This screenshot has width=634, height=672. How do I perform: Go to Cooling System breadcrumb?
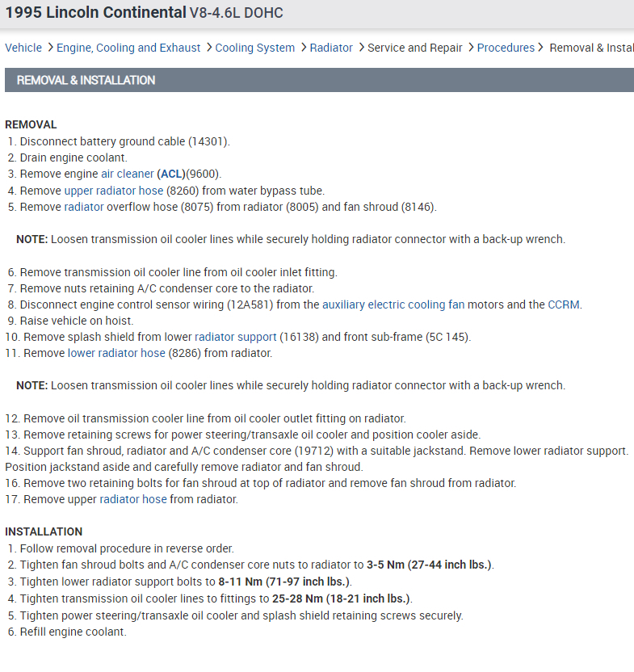pos(255,48)
